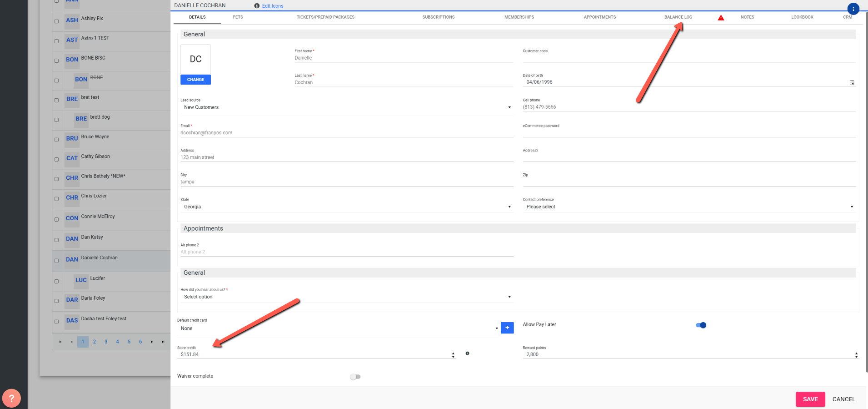Click the Edit Icons info icon
868x409 pixels.
click(x=257, y=6)
